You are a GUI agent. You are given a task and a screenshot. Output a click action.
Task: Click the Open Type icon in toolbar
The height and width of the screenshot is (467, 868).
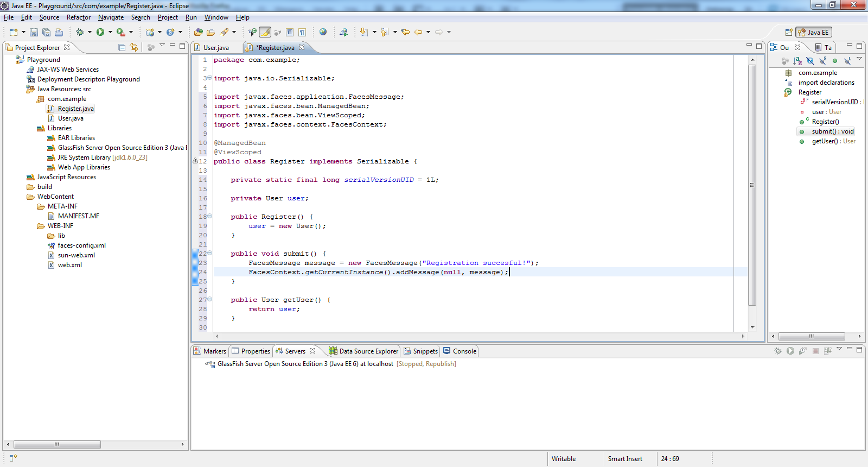[199, 32]
